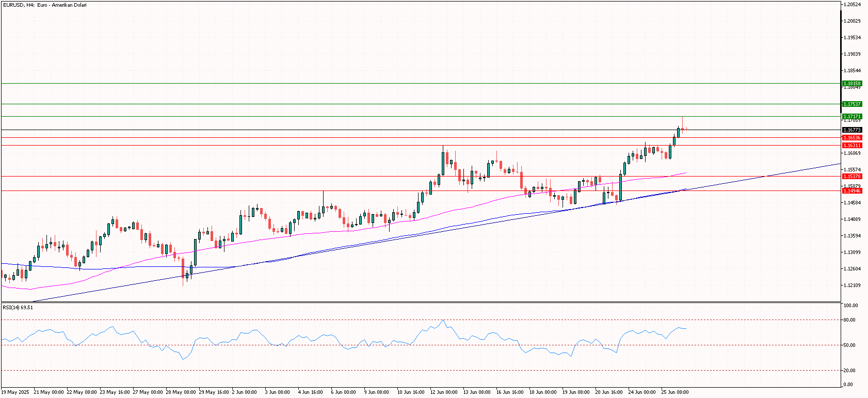This screenshot has width=868, height=398.
Task: Click the 6 Jun 00:00 time label
Action: tap(343, 392)
